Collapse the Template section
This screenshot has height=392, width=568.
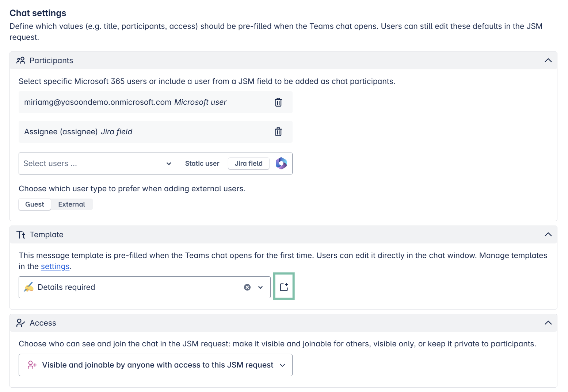548,235
